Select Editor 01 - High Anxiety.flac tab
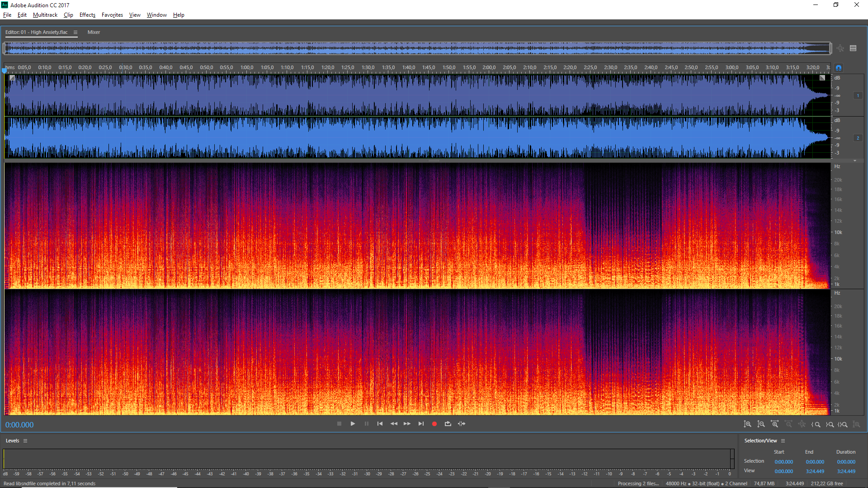Image resolution: width=868 pixels, height=488 pixels. click(37, 32)
